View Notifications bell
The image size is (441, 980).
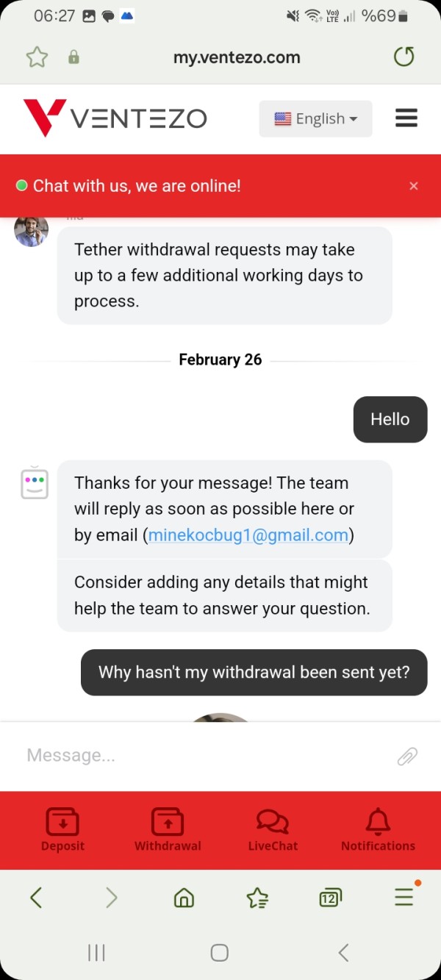pyautogui.click(x=378, y=830)
